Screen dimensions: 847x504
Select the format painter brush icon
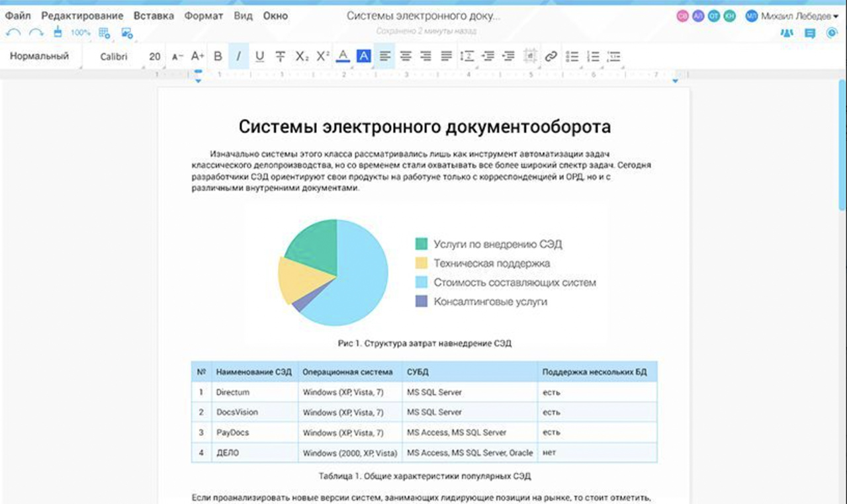[58, 32]
